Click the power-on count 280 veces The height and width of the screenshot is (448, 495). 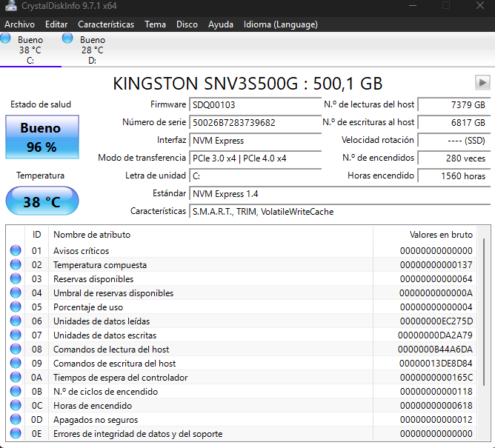[x=454, y=158]
